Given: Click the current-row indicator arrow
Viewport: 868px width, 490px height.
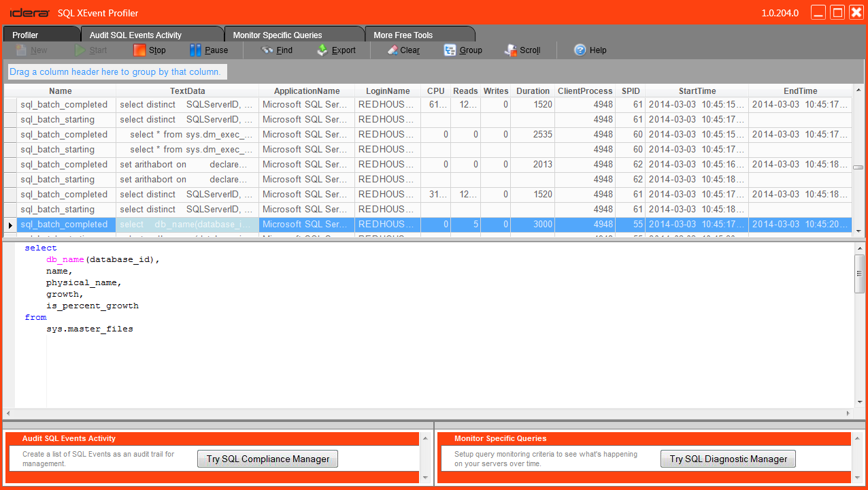Looking at the screenshot, I should point(10,225).
